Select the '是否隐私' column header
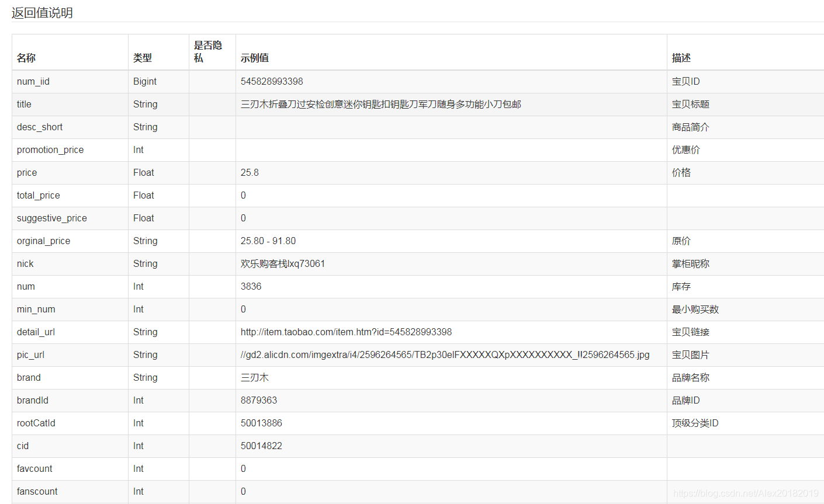The height and width of the screenshot is (504, 824). click(208, 51)
